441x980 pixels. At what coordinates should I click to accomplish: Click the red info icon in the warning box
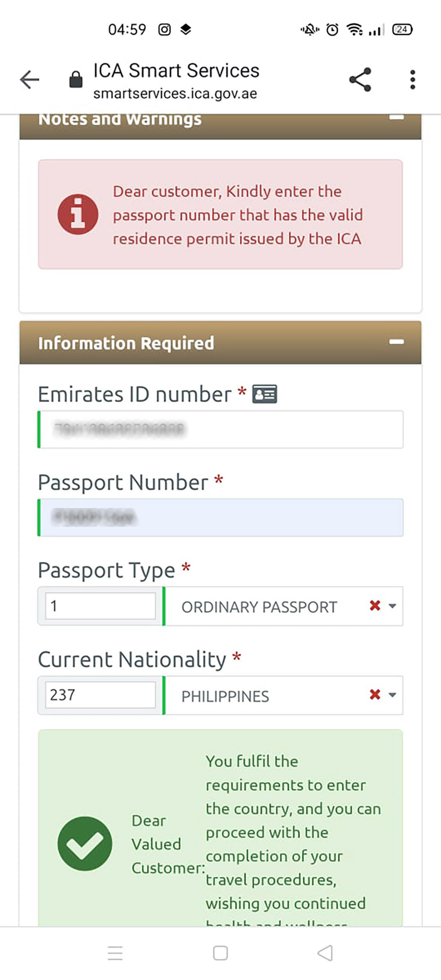pos(78,215)
